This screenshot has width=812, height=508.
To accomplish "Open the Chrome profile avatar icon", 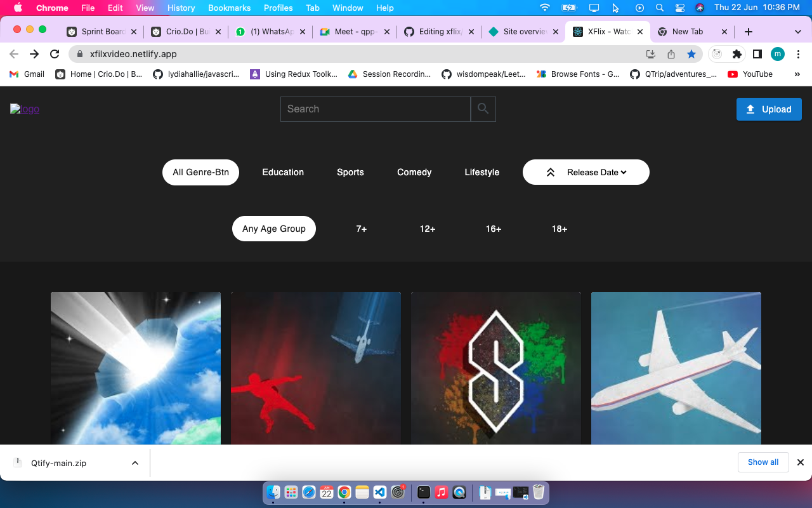I will tap(777, 54).
